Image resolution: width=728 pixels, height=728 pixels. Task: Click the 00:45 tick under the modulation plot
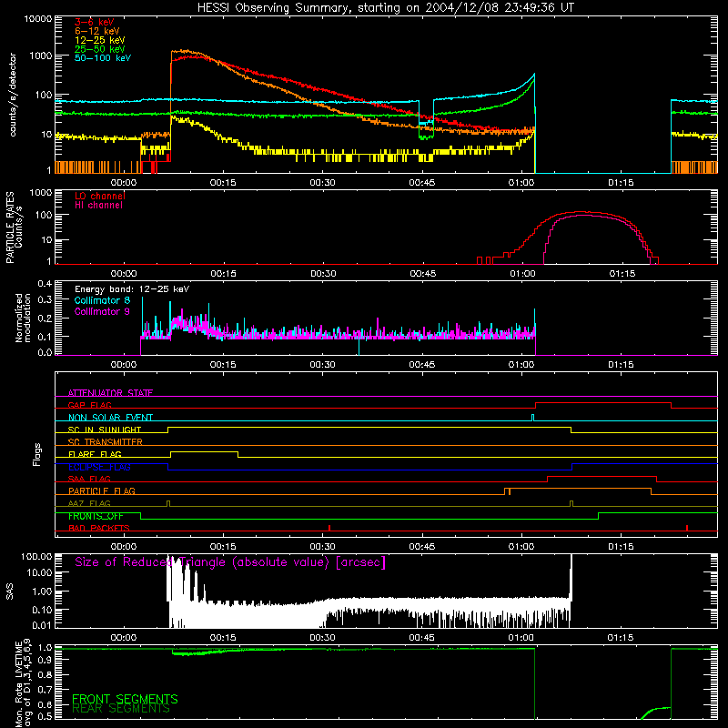point(422,365)
